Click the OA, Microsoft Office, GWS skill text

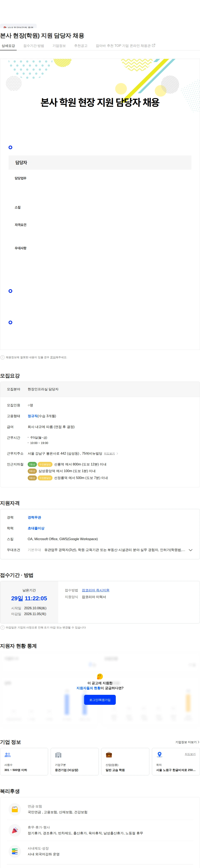pos(63,539)
